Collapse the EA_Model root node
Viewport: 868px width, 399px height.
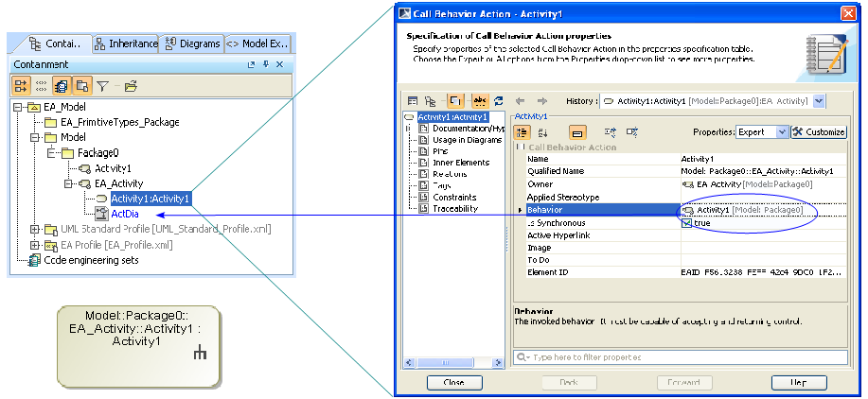(18, 107)
